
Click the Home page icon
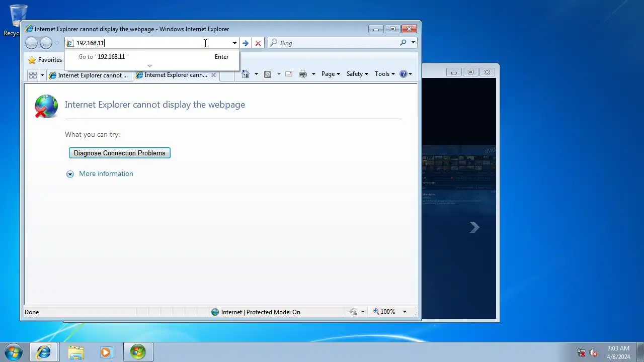tap(246, 74)
